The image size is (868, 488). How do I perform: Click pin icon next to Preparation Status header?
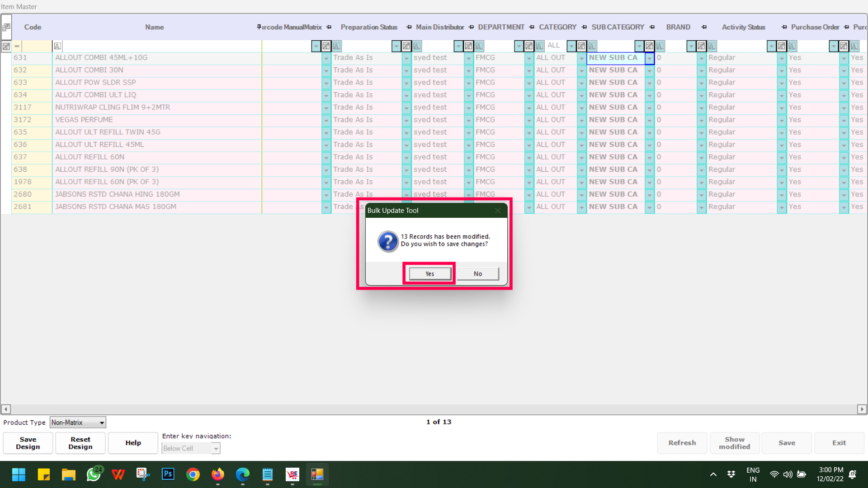(409, 27)
